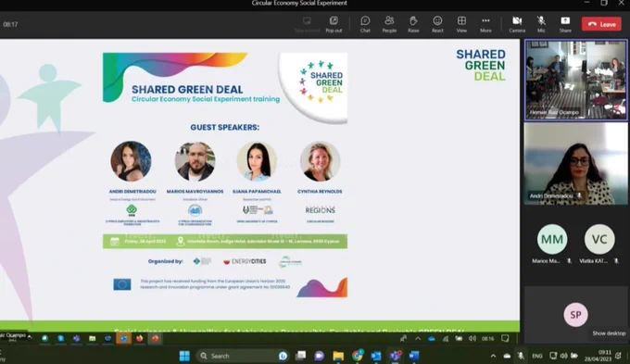Open the meeting Chat panel
Image resolution: width=630 pixels, height=364 pixels.
(x=365, y=24)
